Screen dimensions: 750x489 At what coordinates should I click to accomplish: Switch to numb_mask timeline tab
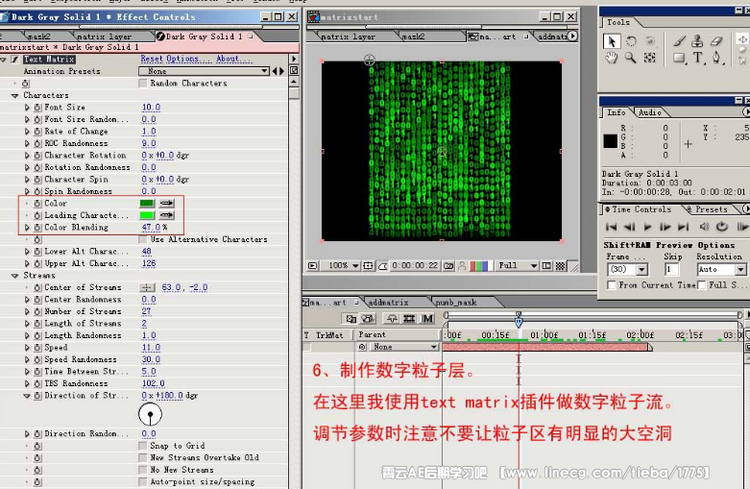click(456, 302)
